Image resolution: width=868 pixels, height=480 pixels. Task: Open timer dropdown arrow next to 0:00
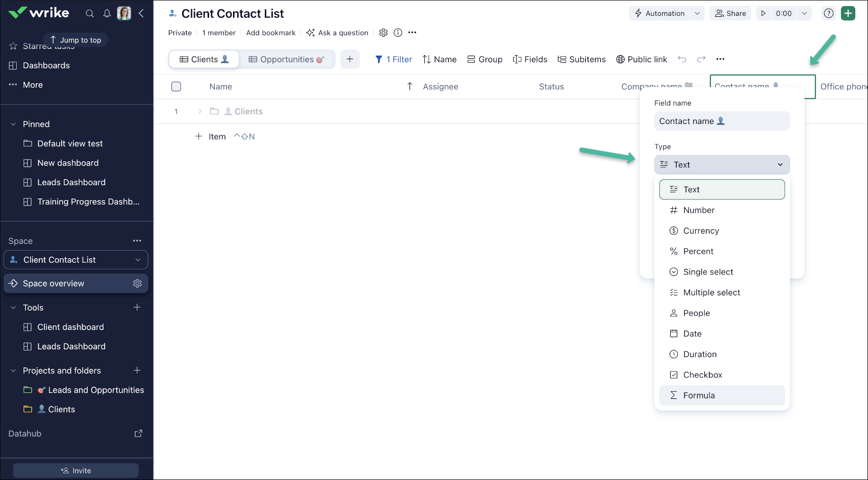[804, 14]
